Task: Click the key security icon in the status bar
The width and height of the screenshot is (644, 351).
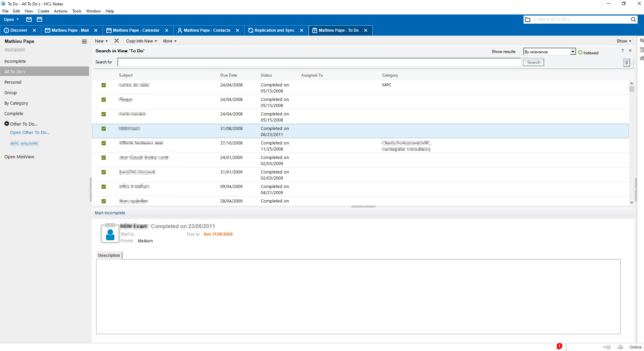Action: (x=607, y=347)
